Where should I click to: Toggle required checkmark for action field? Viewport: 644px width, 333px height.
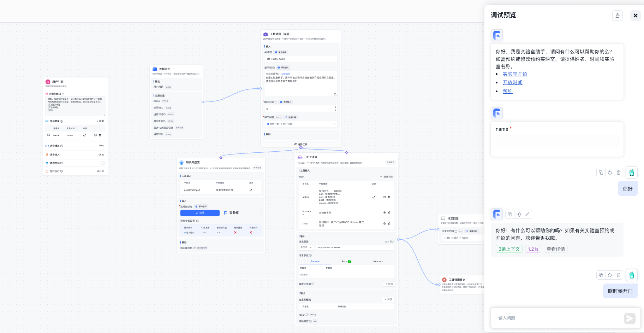pos(374,197)
